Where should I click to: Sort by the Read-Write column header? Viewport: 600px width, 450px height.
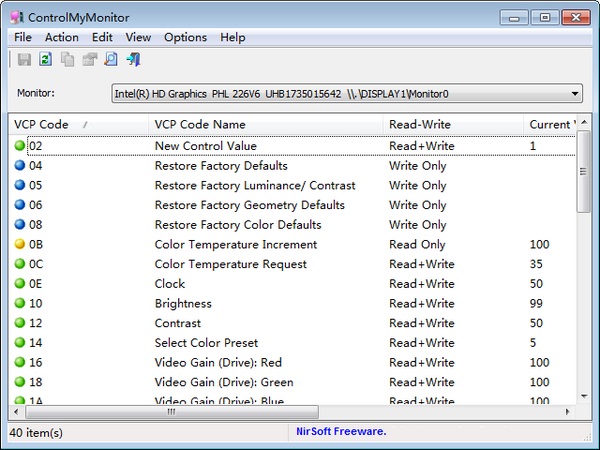[420, 124]
